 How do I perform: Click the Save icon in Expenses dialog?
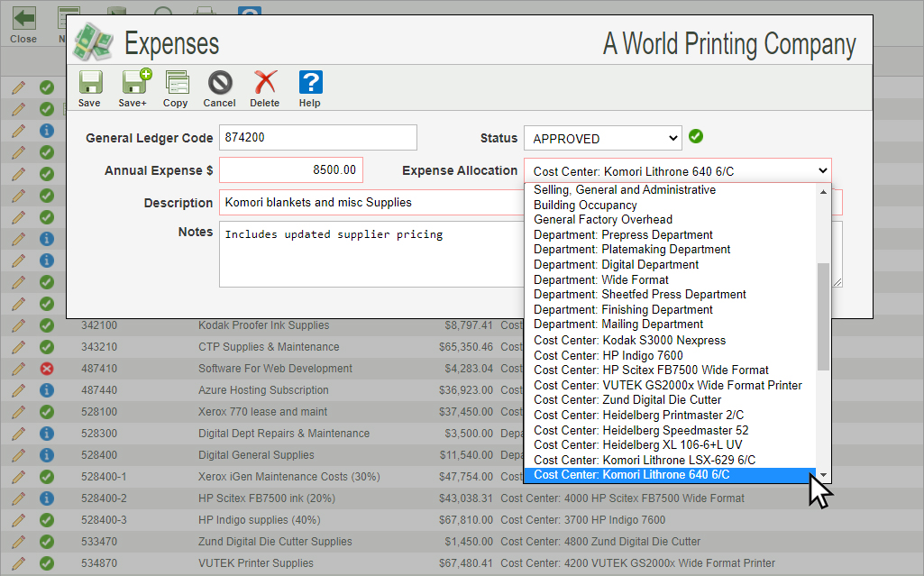90,83
